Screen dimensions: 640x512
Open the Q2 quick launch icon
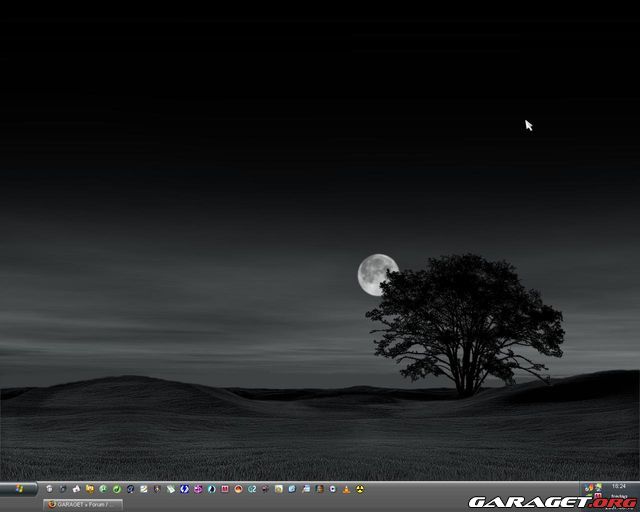(252, 489)
